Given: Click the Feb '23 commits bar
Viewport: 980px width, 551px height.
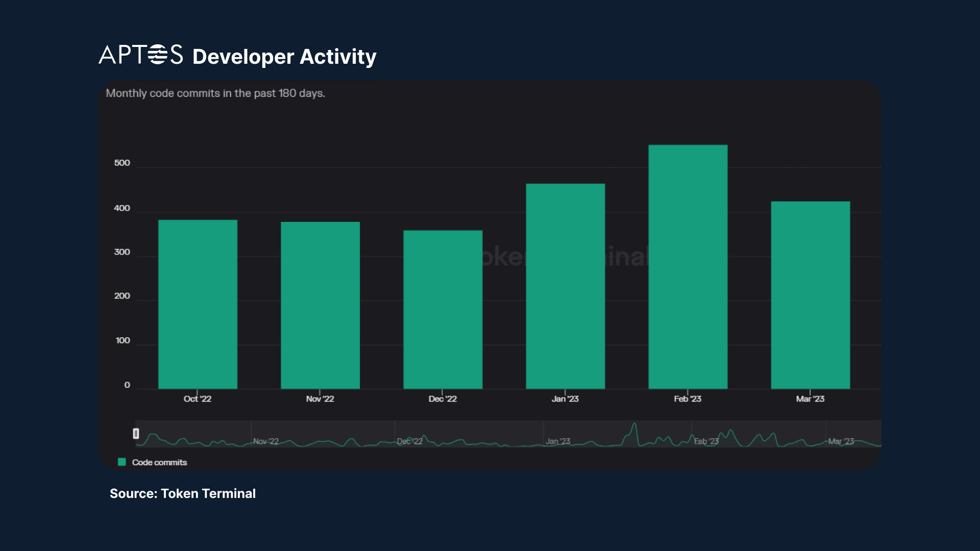Looking at the screenshot, I should [x=688, y=267].
